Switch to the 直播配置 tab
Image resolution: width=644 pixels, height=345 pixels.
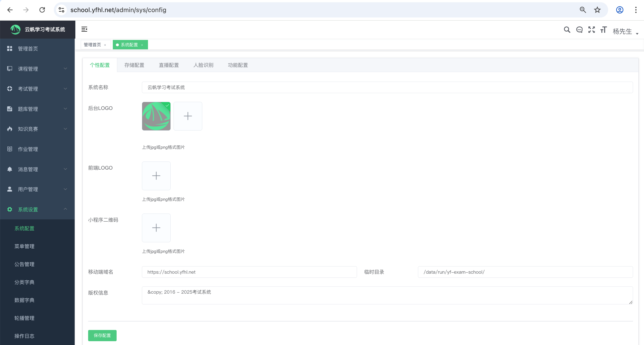tap(169, 65)
